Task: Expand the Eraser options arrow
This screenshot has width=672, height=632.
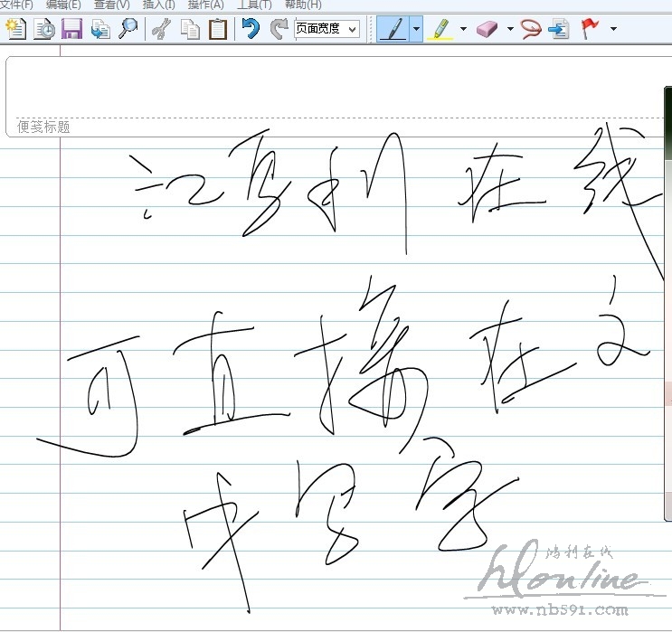Action: (x=510, y=29)
